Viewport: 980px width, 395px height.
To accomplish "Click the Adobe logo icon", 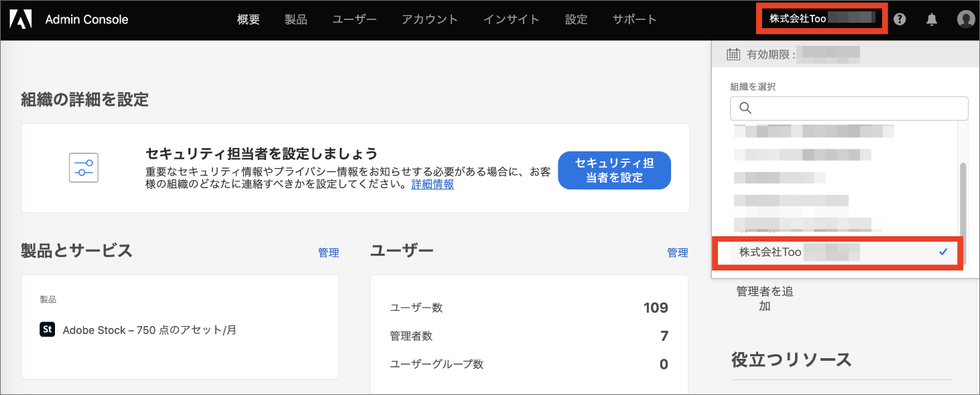I will 20,19.
